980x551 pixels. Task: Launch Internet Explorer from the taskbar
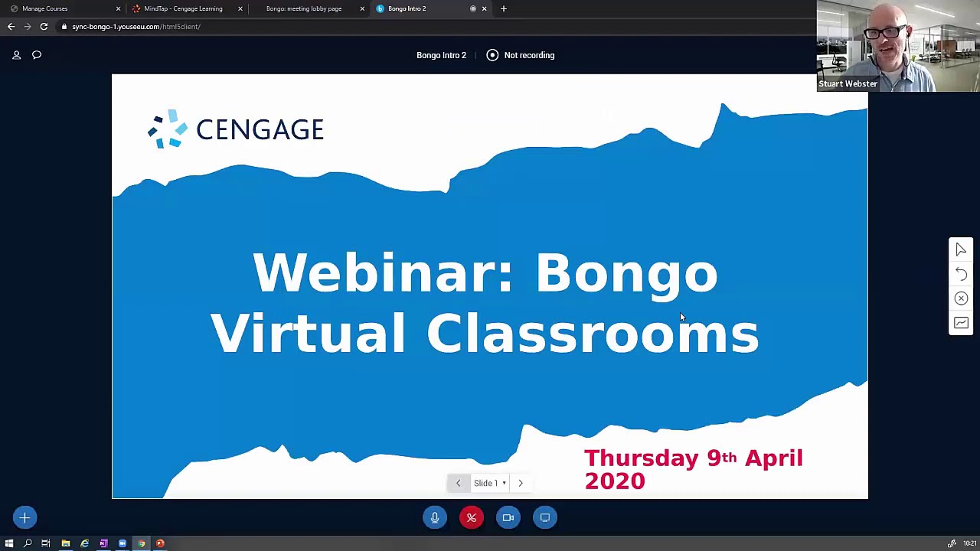point(84,543)
